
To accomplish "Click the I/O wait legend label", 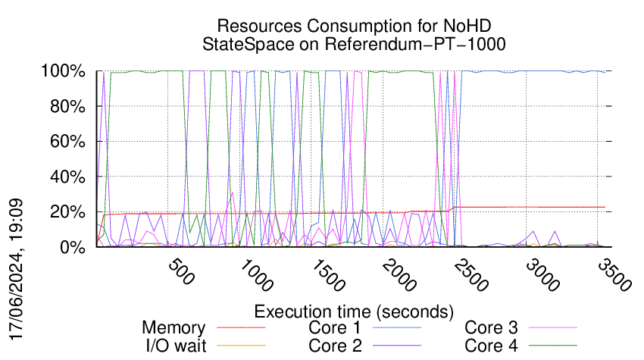I will 177,346.
